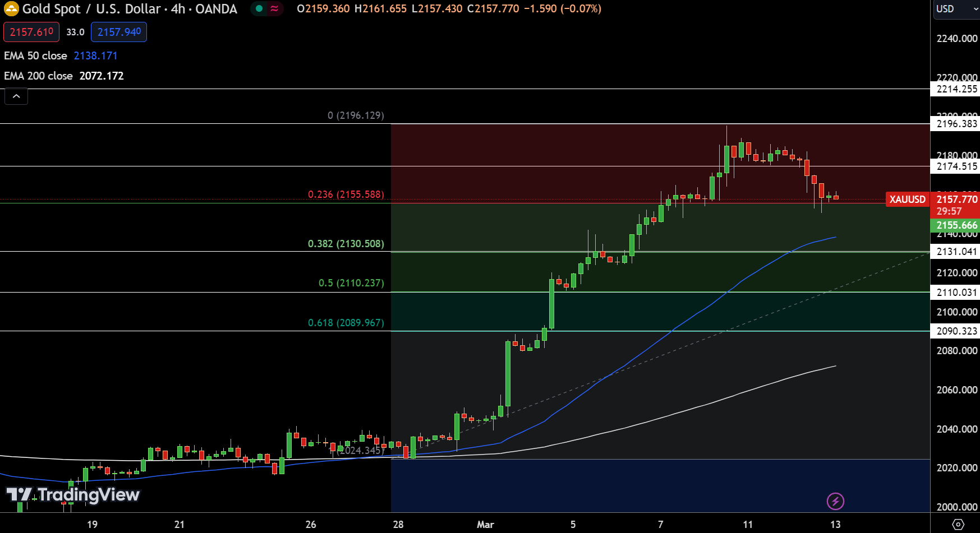
Task: Click the red XAUUSD price label
Action: pyautogui.click(x=907, y=200)
